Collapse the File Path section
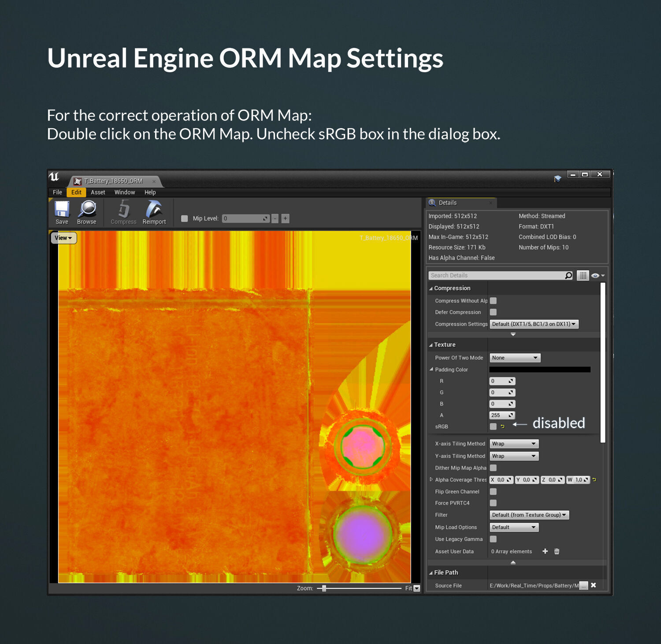The width and height of the screenshot is (661, 644). point(431,573)
